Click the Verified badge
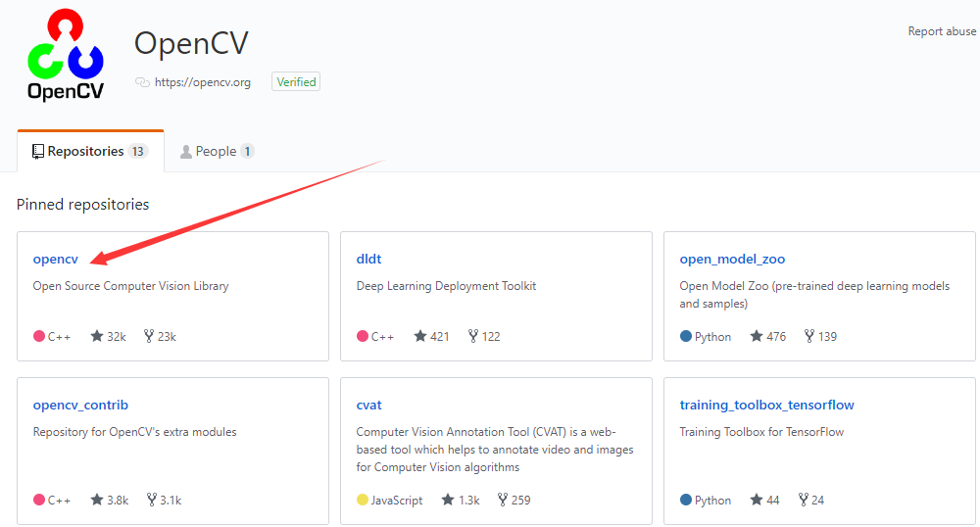The height and width of the screenshot is (527, 980). (296, 82)
